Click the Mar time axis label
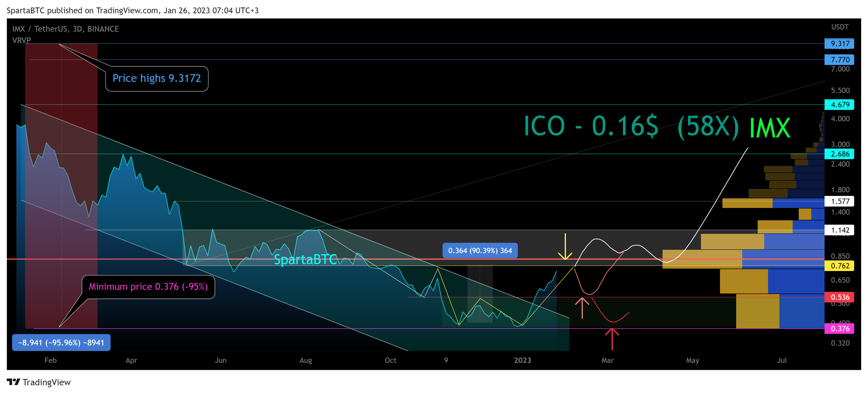Viewport: 868px width, 394px height. tap(607, 360)
